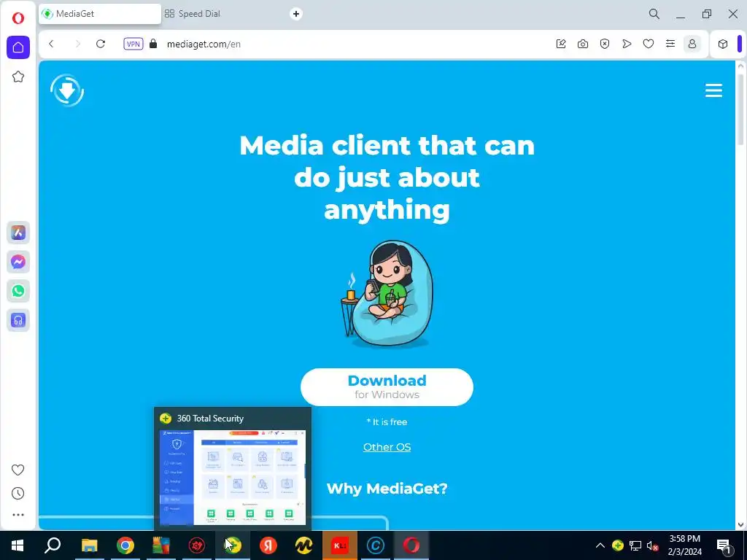Viewport: 747px width, 560px height.
Task: Add page to bookmarks heart icon
Action: pos(649,44)
